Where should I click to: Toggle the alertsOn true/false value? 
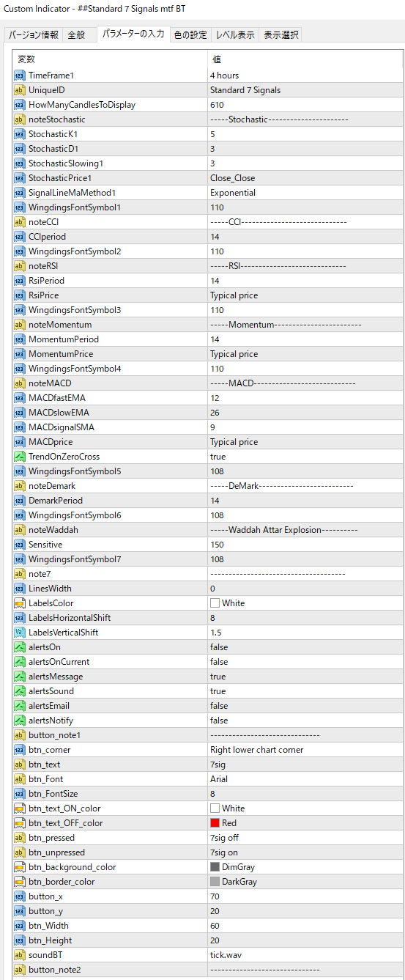pos(304,647)
